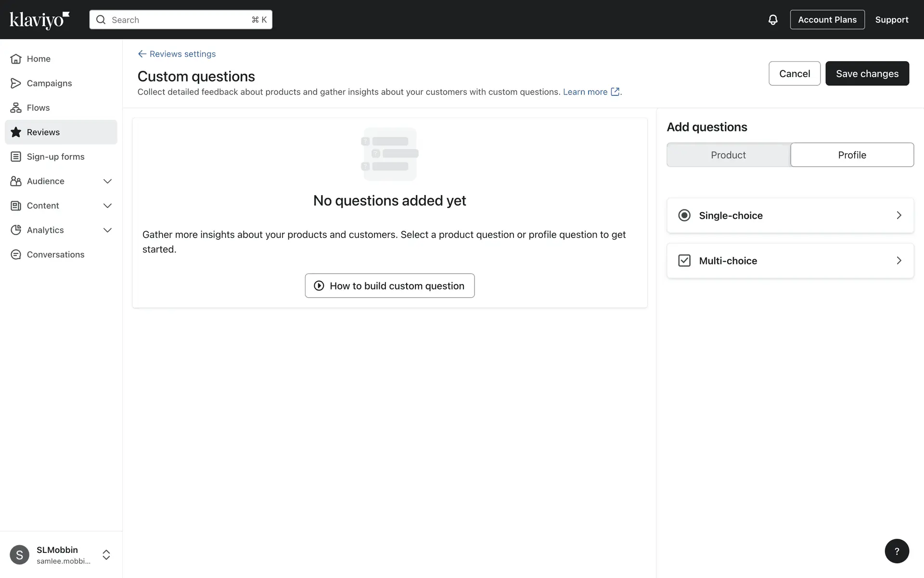Click the Home house icon
The width and height of the screenshot is (924, 578).
(x=16, y=59)
